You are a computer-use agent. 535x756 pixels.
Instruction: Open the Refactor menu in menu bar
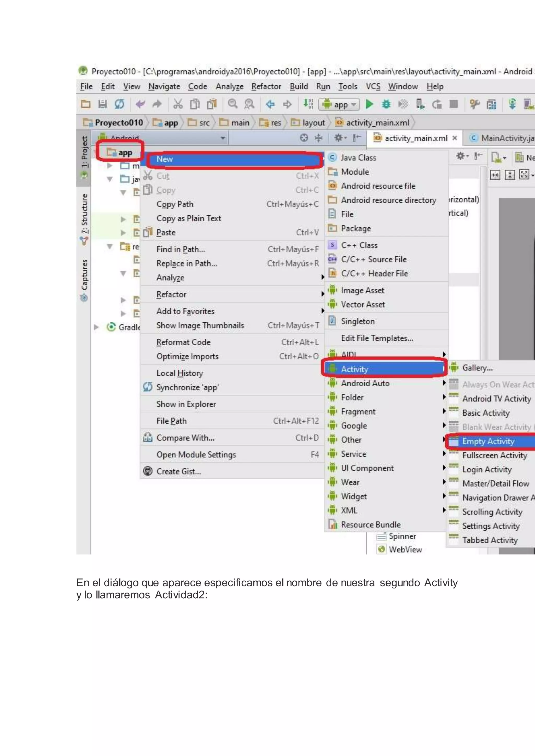[x=266, y=87]
